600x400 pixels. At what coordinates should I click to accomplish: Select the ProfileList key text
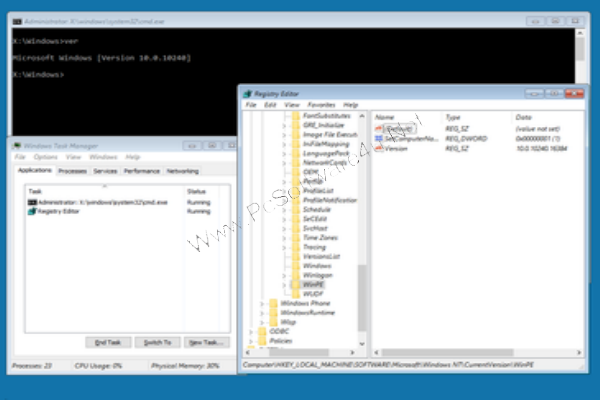pyautogui.click(x=318, y=191)
